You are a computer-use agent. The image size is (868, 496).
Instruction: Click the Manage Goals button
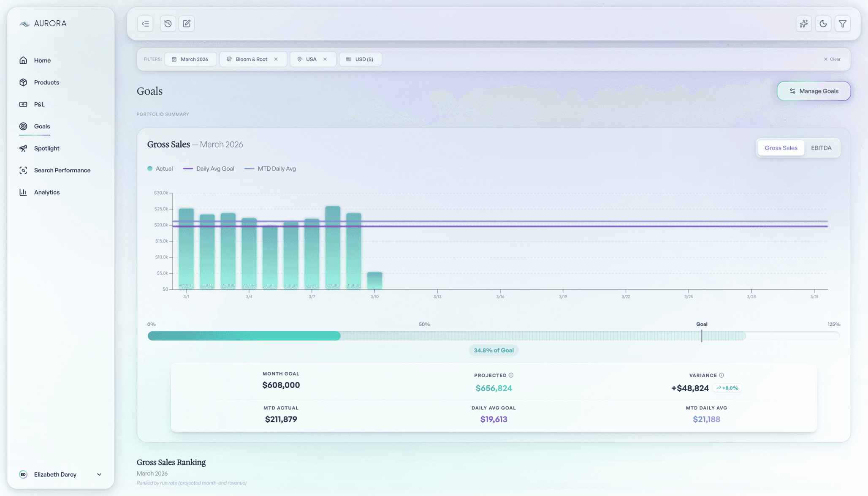pos(813,91)
